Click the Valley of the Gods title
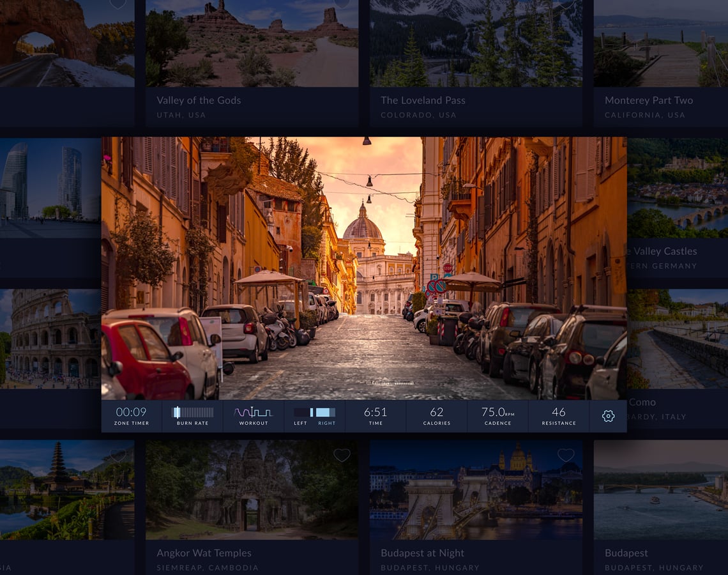728x575 pixels. [x=199, y=100]
